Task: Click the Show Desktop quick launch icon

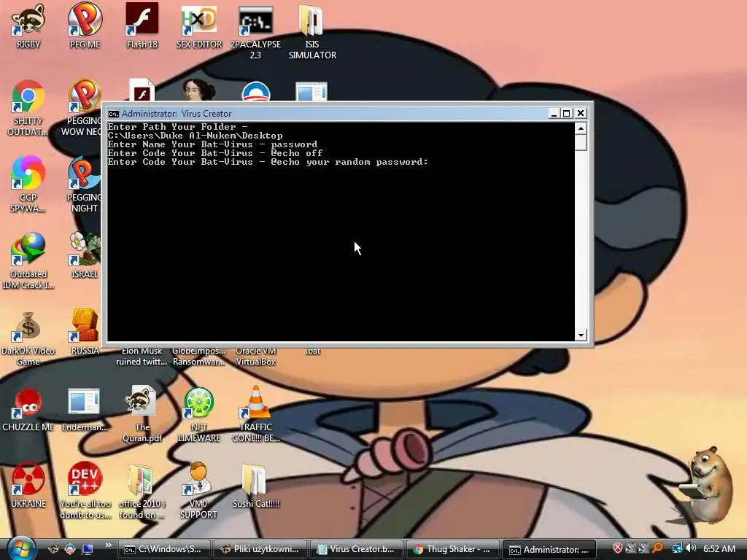Action: pyautogui.click(x=88, y=549)
